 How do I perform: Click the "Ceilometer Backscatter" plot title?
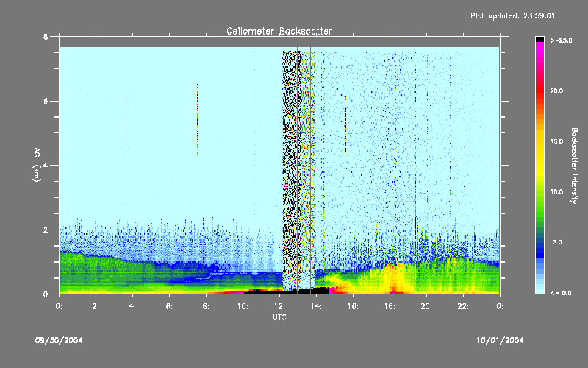[x=279, y=31]
